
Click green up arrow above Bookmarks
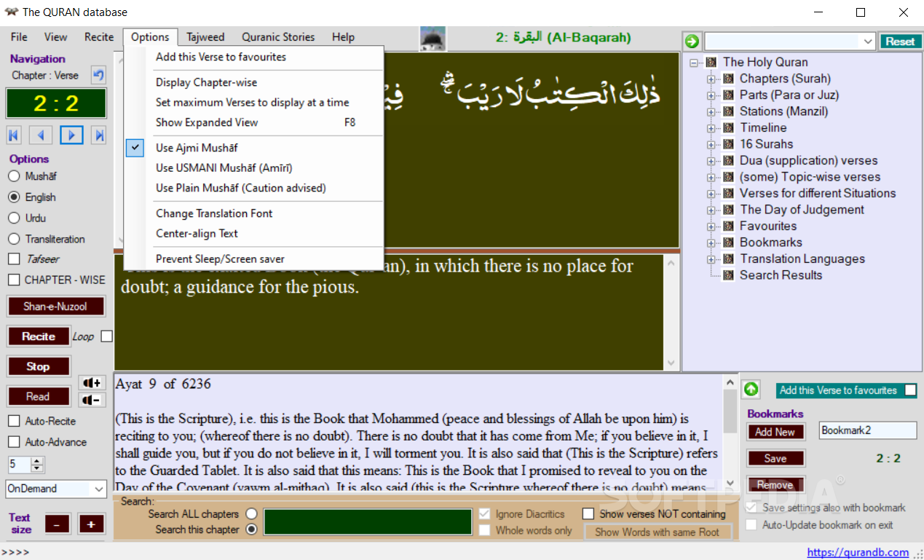(x=751, y=390)
